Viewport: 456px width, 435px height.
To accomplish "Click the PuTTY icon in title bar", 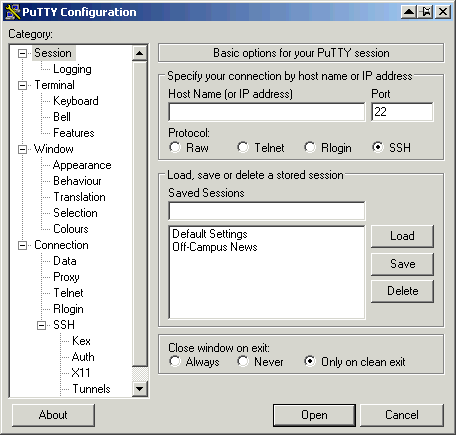I will [13, 12].
